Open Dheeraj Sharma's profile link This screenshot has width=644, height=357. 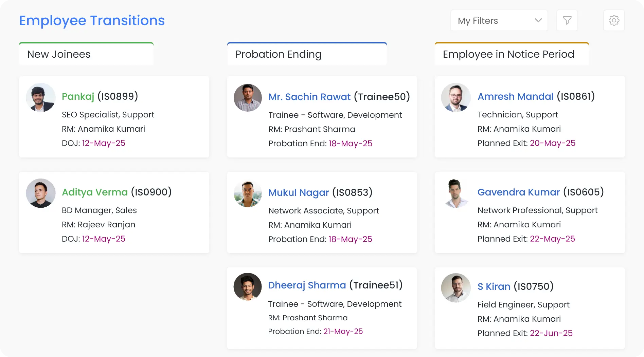pos(307,285)
